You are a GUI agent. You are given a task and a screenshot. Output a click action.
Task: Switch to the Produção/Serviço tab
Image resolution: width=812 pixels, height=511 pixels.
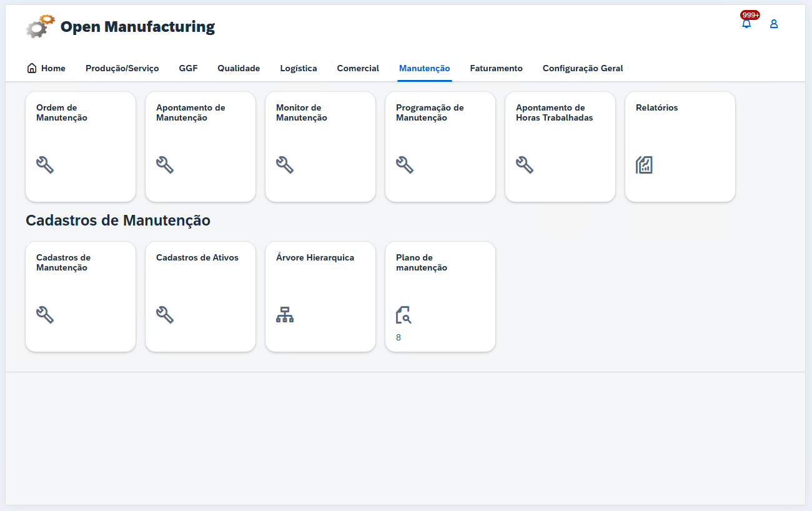[122, 68]
